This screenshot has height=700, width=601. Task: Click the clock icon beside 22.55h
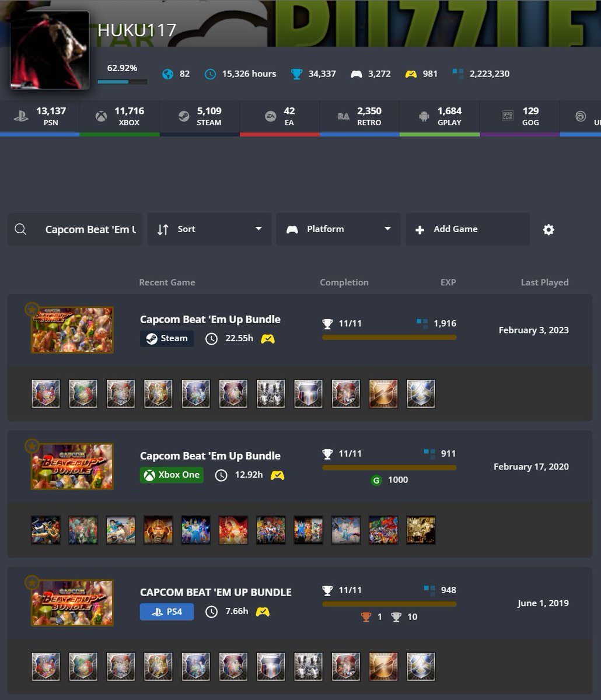[x=211, y=338]
